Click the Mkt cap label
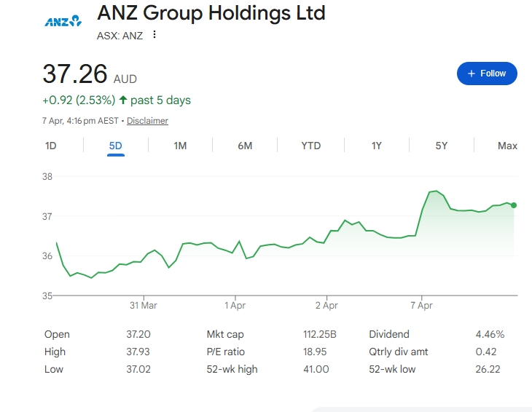This screenshot has width=532, height=412. (x=225, y=334)
